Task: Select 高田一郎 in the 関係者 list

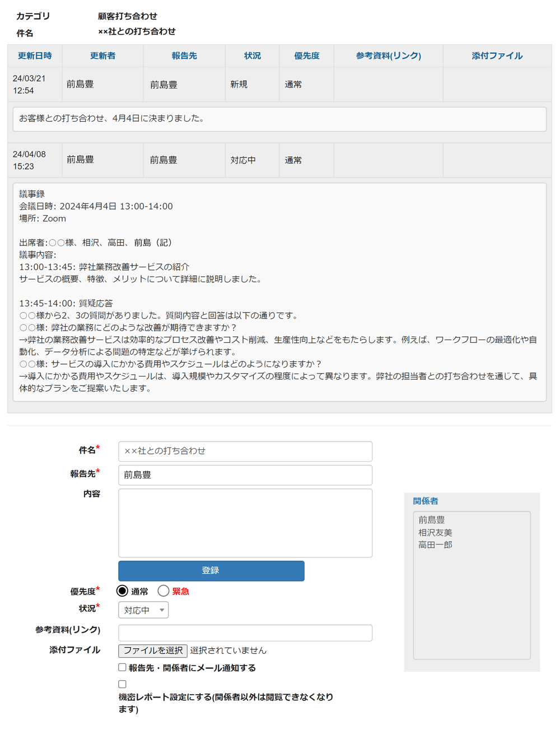Action: (x=435, y=545)
